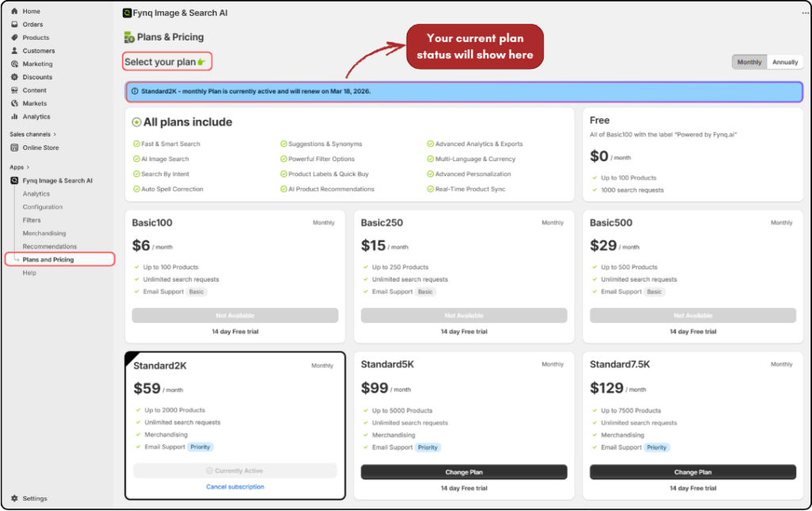Viewport: 812px width, 511px height.
Task: Expand the Apps section
Action: point(20,167)
